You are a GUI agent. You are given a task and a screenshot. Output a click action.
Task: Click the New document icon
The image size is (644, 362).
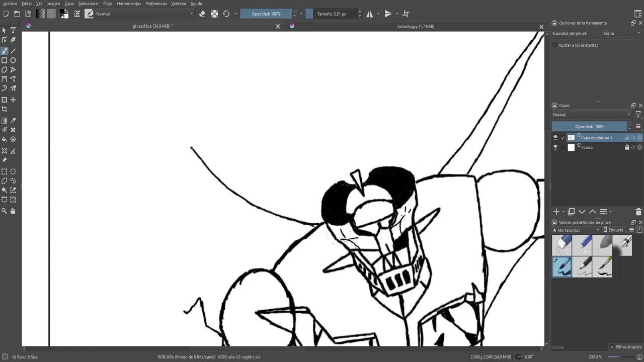(x=6, y=14)
